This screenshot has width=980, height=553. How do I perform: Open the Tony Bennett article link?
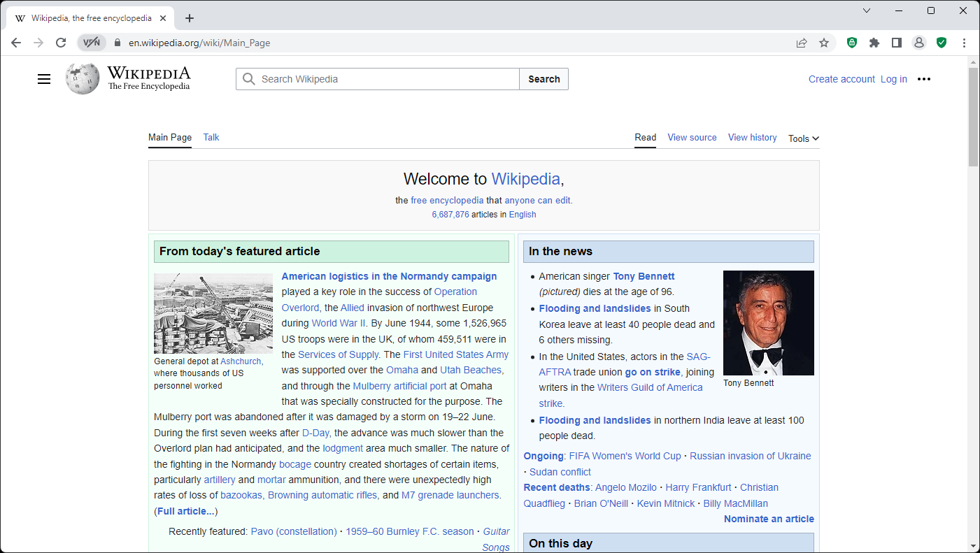(x=644, y=276)
